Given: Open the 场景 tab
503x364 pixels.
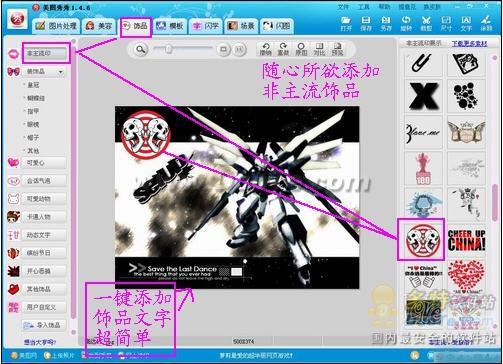Looking at the screenshot, I should coord(241,26).
